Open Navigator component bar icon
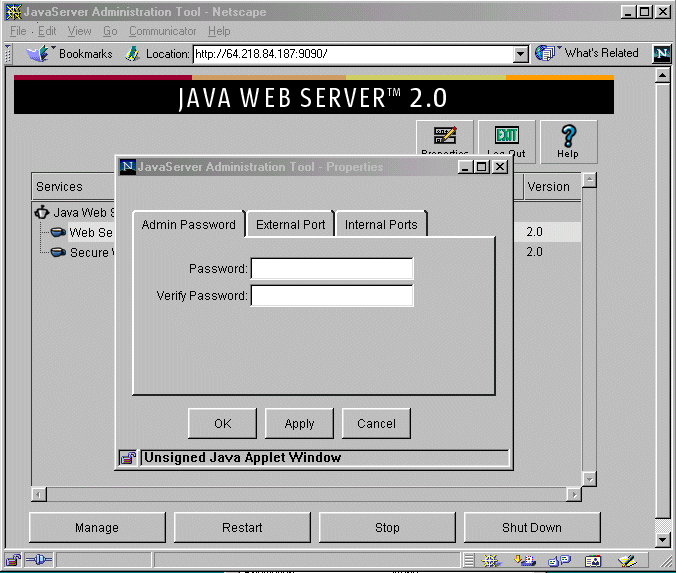The width and height of the screenshot is (676, 573). tap(490, 560)
